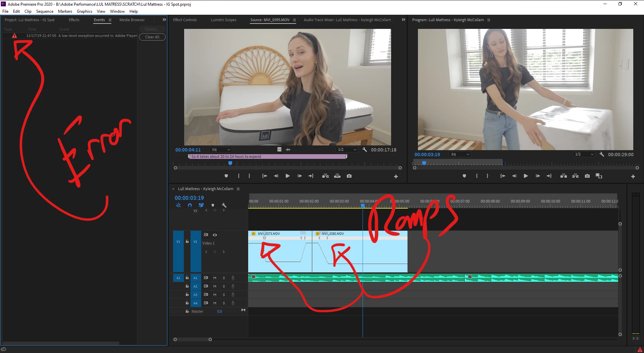Image resolution: width=644 pixels, height=353 pixels.
Task: Click Insert button in Source monitor
Action: (325, 176)
